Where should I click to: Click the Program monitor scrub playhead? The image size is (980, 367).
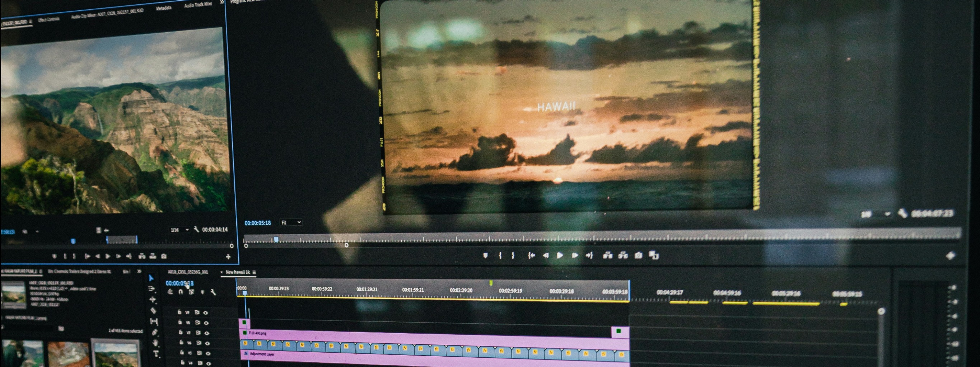(x=276, y=239)
